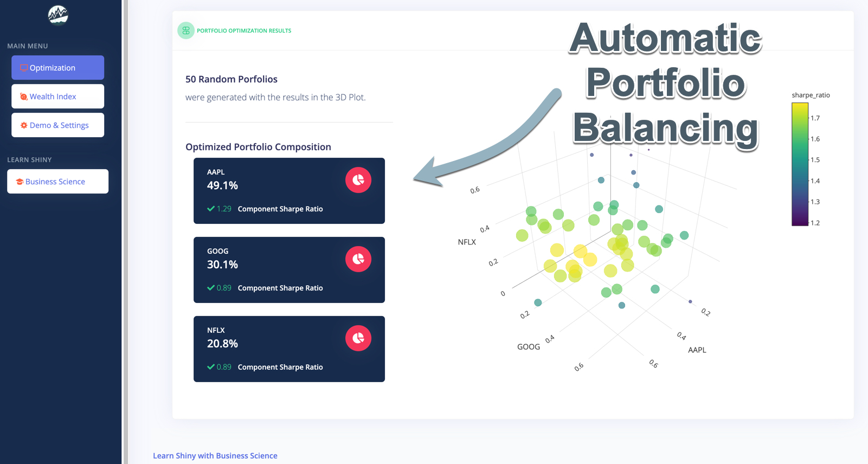Click the NFLX card's green checkmark
This screenshot has height=464, width=868.
pyautogui.click(x=211, y=367)
